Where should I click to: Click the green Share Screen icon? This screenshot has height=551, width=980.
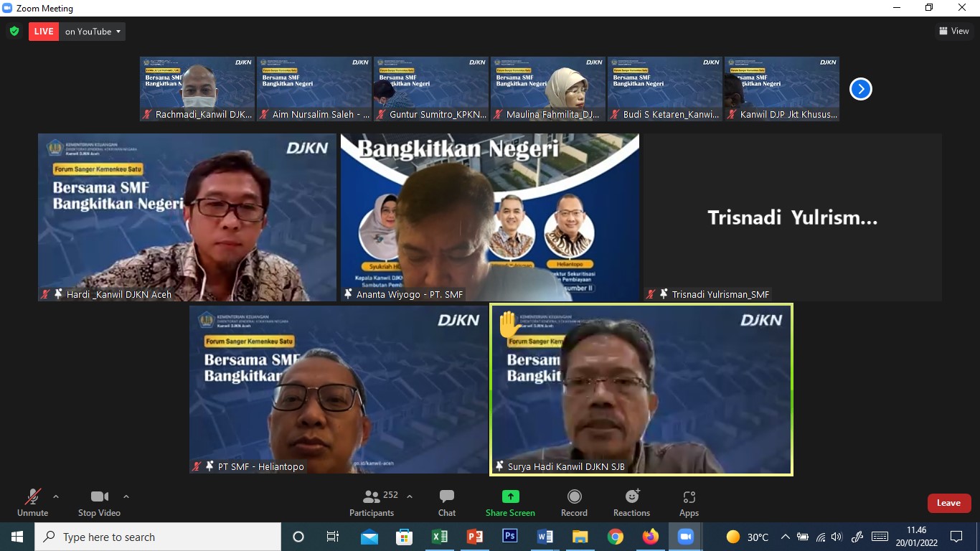pyautogui.click(x=510, y=496)
